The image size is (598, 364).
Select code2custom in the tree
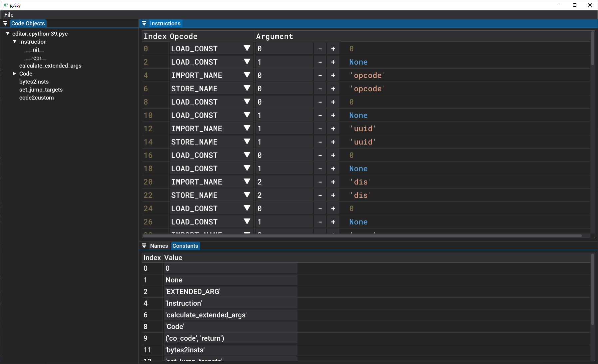point(37,98)
